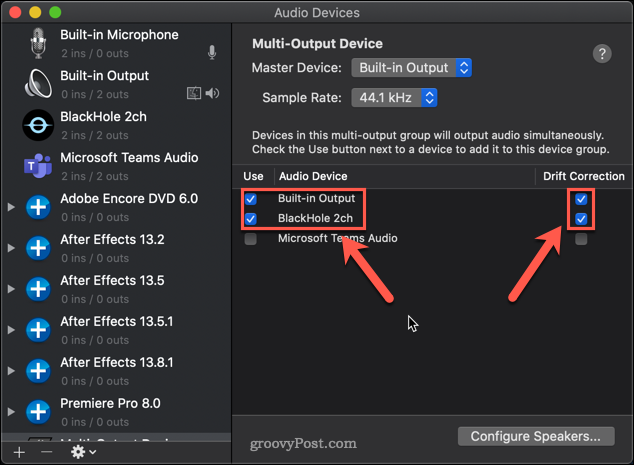Click the Configure Speakers button
This screenshot has height=465, width=634.
click(x=535, y=436)
